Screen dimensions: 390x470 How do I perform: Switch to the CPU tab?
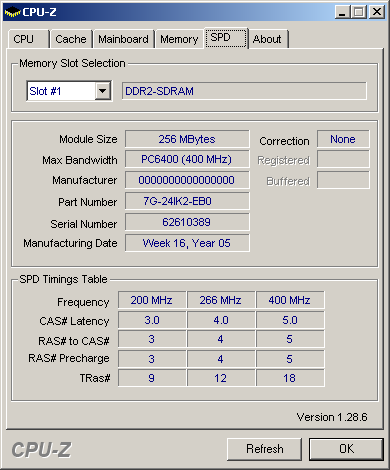point(29,39)
